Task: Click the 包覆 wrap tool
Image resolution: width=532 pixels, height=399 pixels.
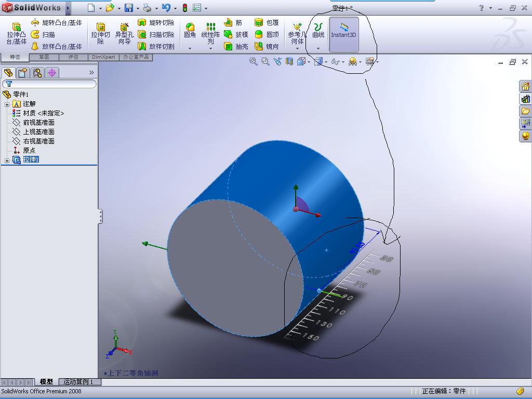Action: [267, 23]
